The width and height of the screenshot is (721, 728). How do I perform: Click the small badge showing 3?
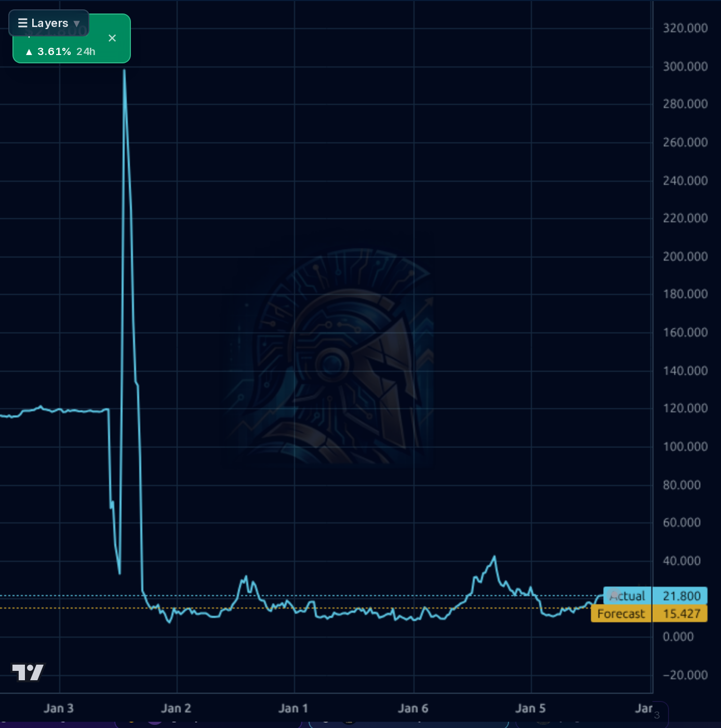(x=657, y=715)
